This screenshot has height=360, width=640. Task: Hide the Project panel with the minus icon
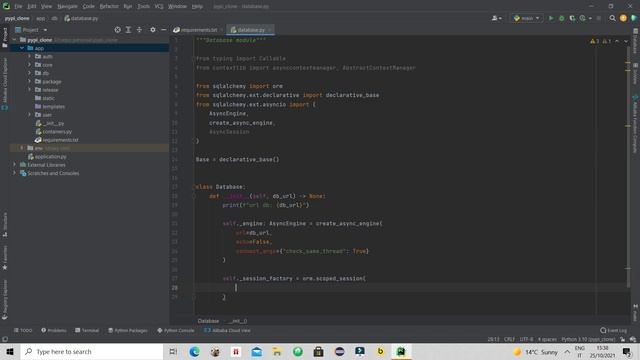pyautogui.click(x=164, y=30)
